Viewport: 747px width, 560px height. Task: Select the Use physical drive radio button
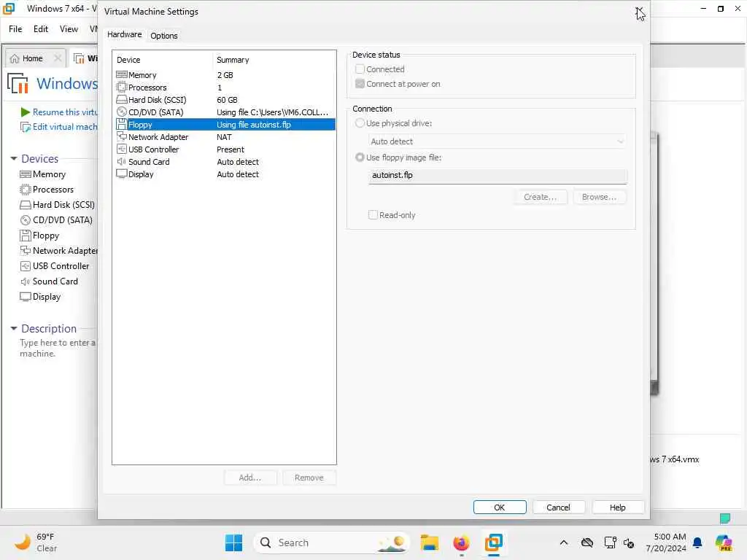(x=360, y=122)
